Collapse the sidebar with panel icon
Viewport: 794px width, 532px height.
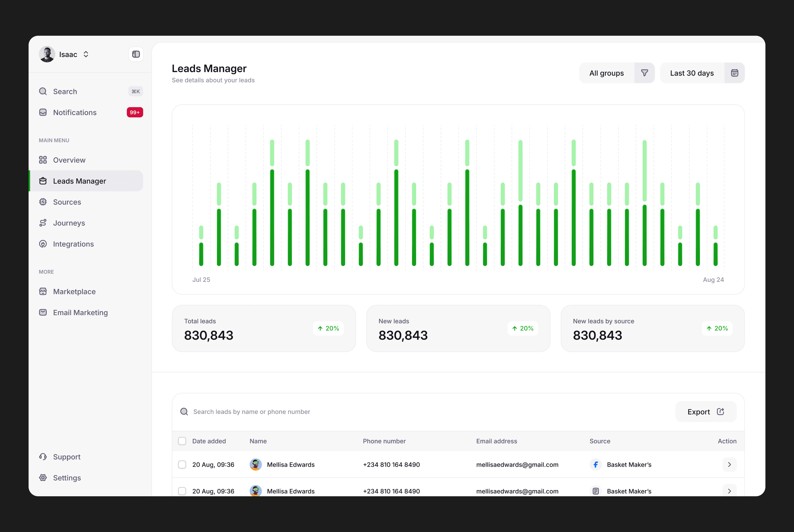click(x=136, y=54)
